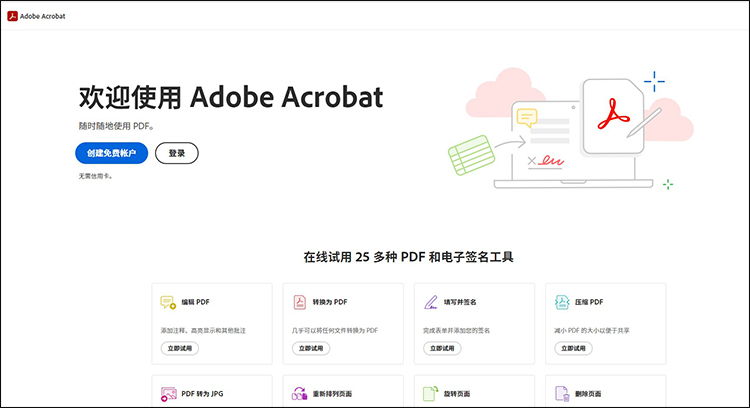This screenshot has width=750, height=408.
Task: Open the 转换为 PDF card title
Action: pos(330,302)
